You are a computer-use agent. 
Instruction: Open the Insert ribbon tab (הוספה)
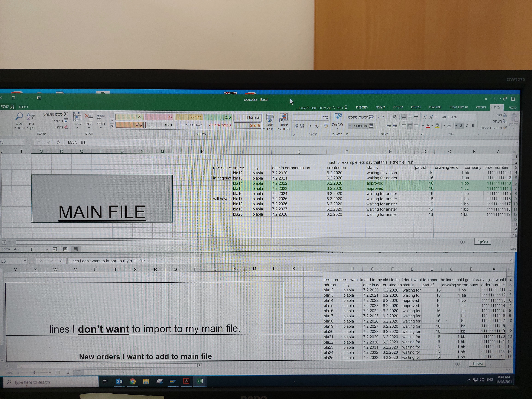(481, 107)
